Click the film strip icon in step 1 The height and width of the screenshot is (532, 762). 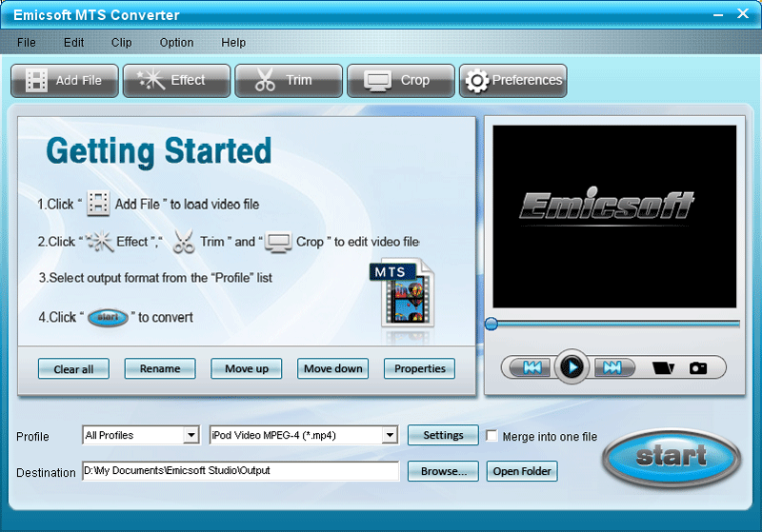[x=98, y=203]
